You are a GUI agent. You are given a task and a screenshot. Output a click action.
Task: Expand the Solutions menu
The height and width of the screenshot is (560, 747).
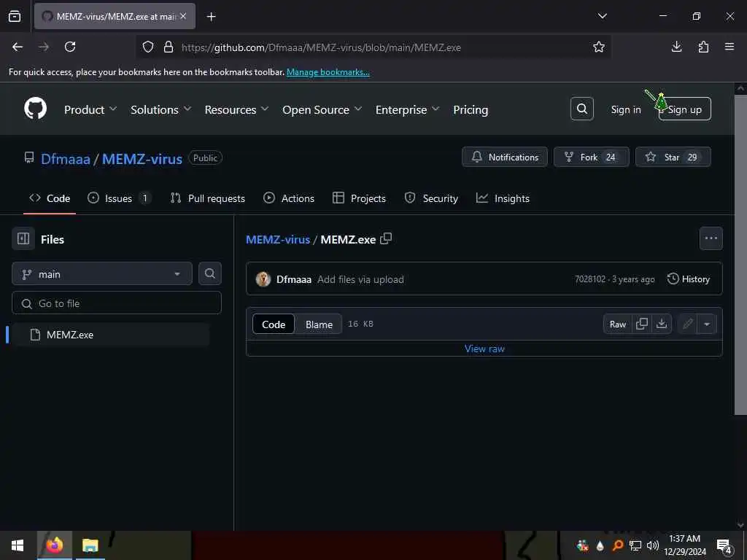[x=160, y=109]
